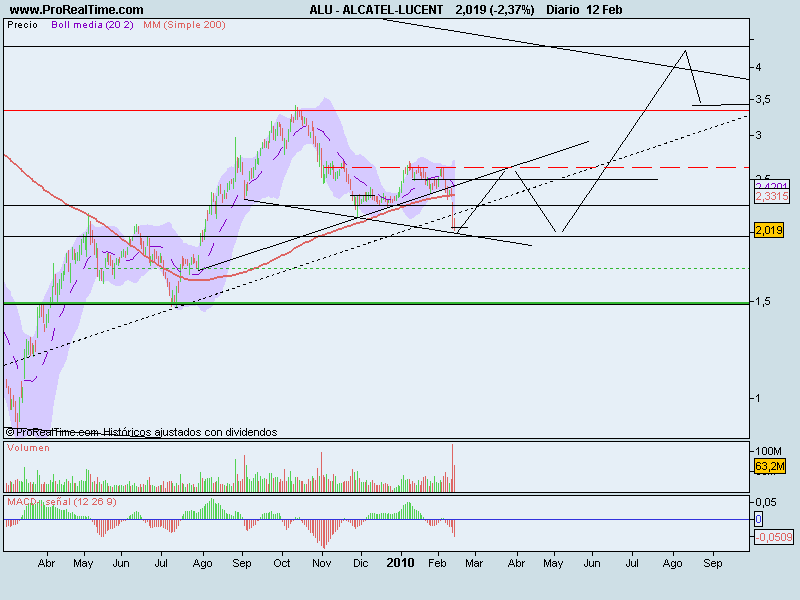Viewport: 800px width, 600px height.
Task: Click the Nov month label on time axis
Action: coord(321,563)
